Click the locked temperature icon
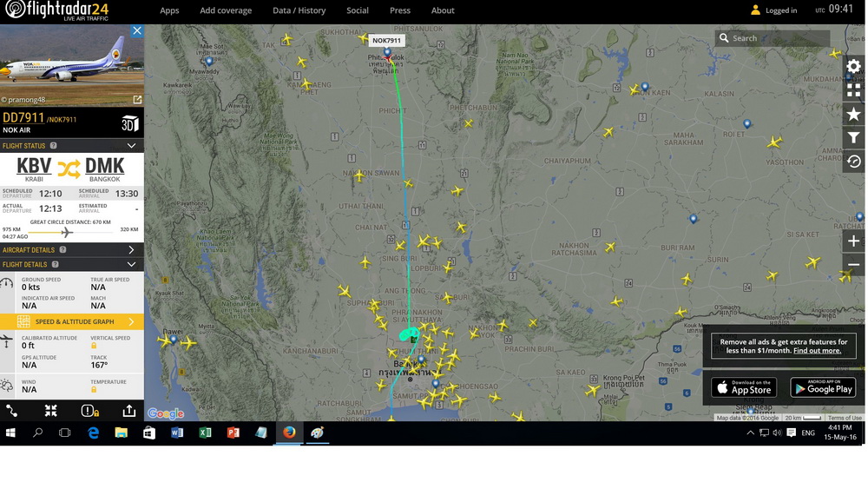 pos(94,389)
